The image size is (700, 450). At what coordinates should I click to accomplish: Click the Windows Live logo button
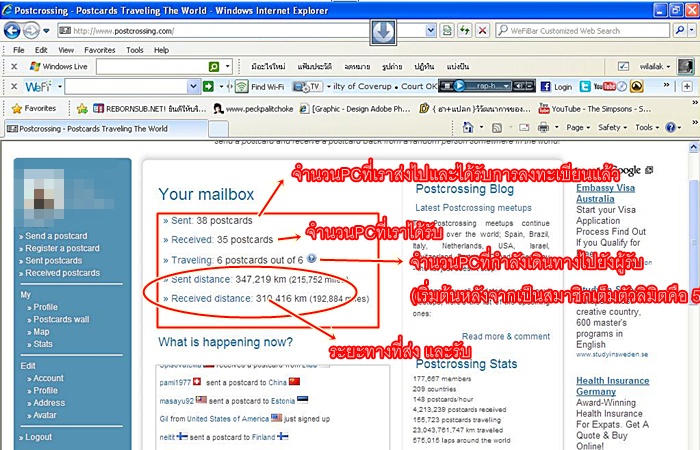click(x=58, y=67)
